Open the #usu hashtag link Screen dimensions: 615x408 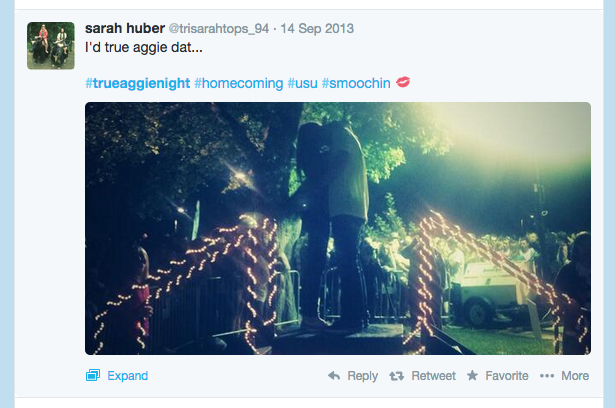302,83
